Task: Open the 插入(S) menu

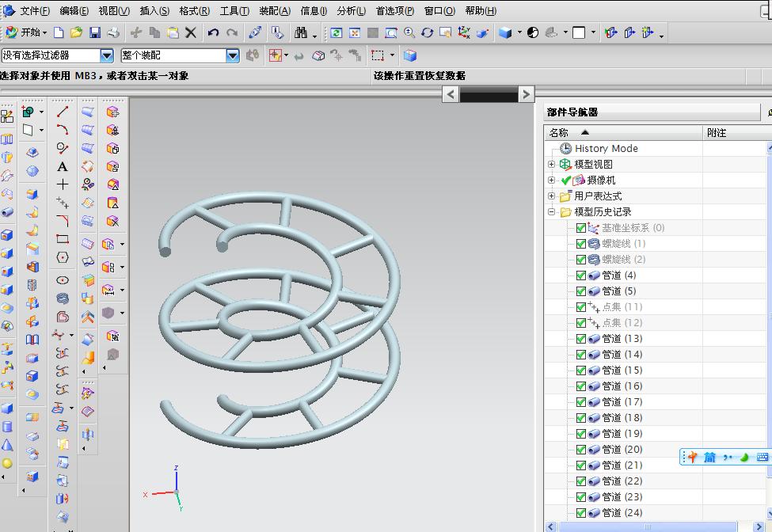Action: (x=154, y=10)
